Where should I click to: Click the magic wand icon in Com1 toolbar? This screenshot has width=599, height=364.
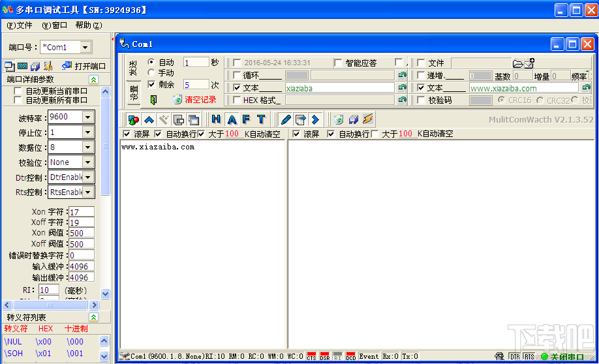click(x=164, y=120)
